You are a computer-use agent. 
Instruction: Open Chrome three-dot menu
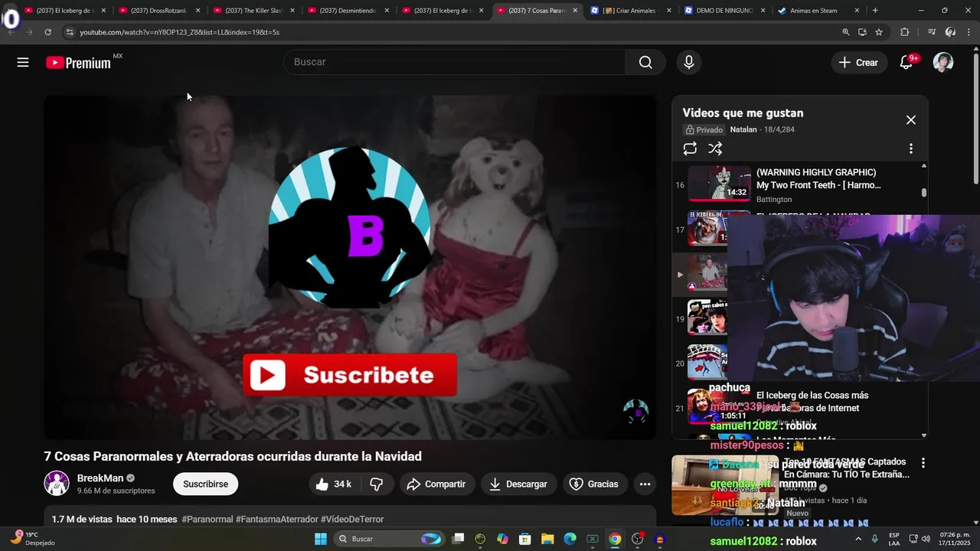(x=969, y=32)
